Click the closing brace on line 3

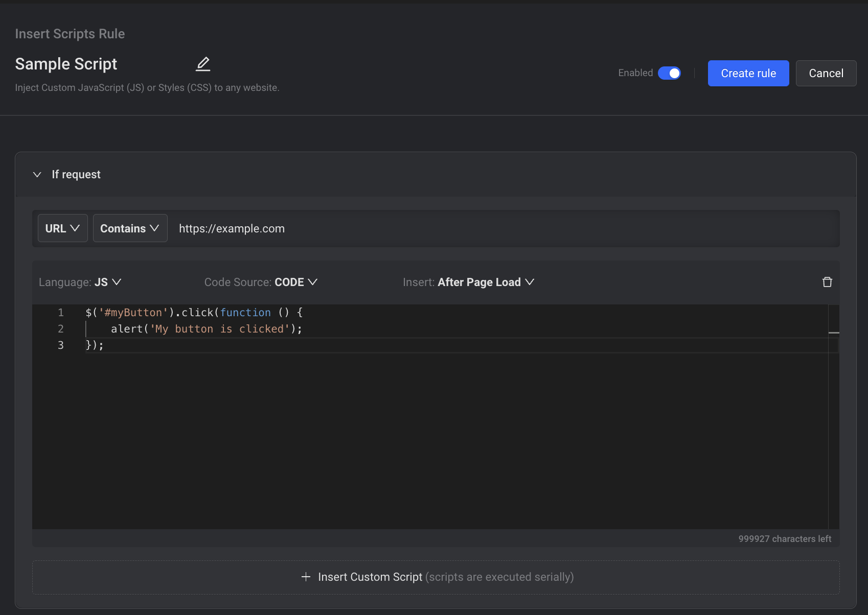tap(95, 345)
